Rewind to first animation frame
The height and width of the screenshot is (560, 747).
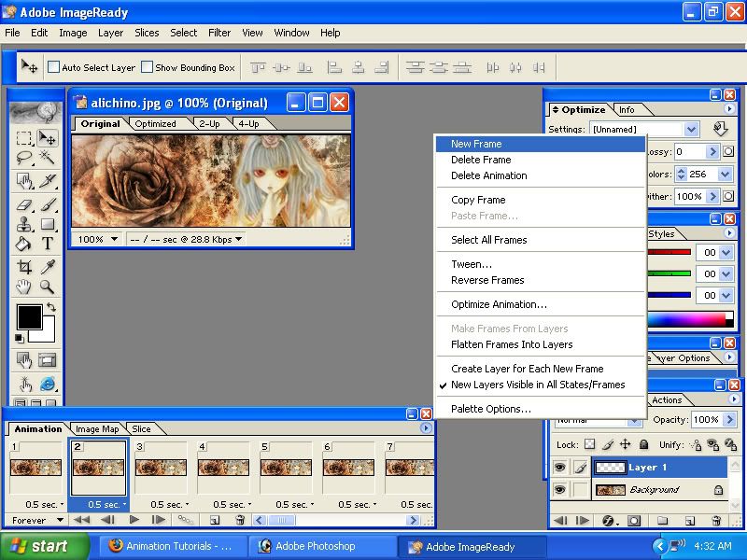82,520
